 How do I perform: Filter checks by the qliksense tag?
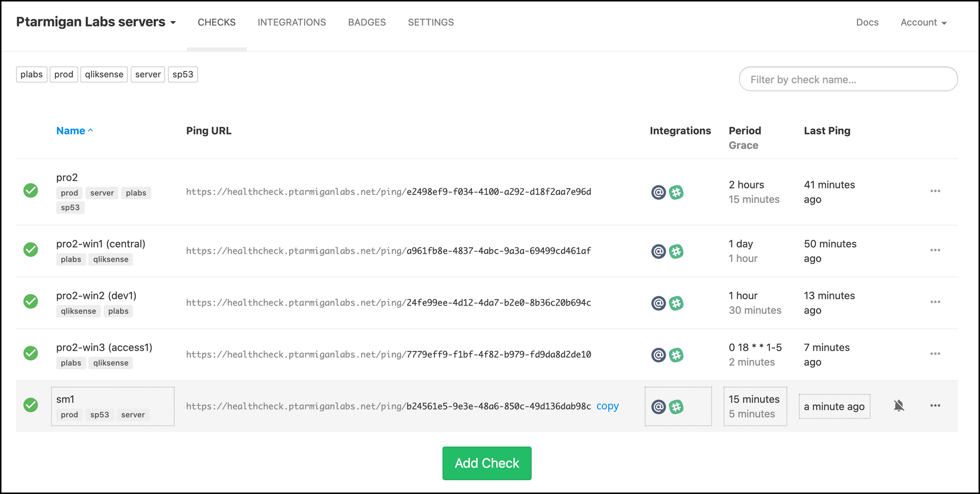(104, 74)
